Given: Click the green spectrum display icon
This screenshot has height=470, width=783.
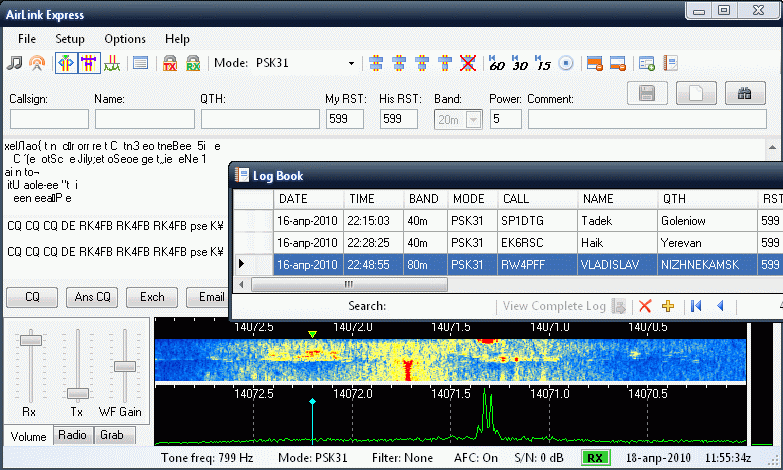Looking at the screenshot, I should (x=112, y=63).
